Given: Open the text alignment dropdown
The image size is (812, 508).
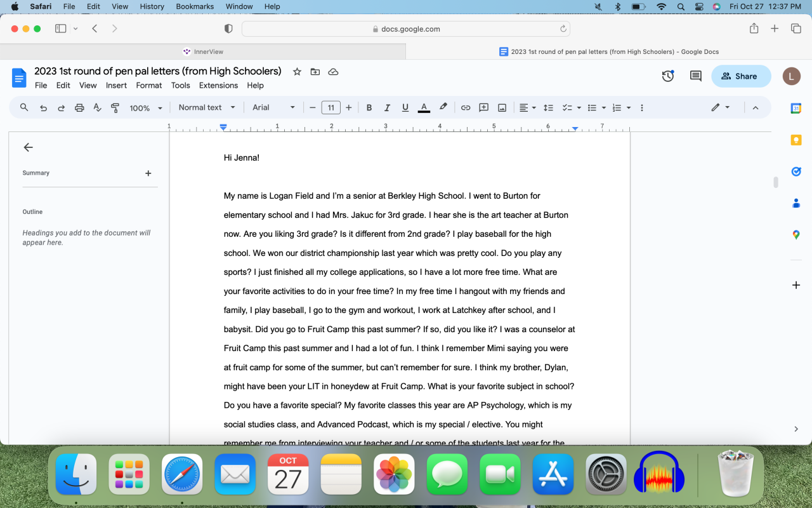Looking at the screenshot, I should click(528, 108).
